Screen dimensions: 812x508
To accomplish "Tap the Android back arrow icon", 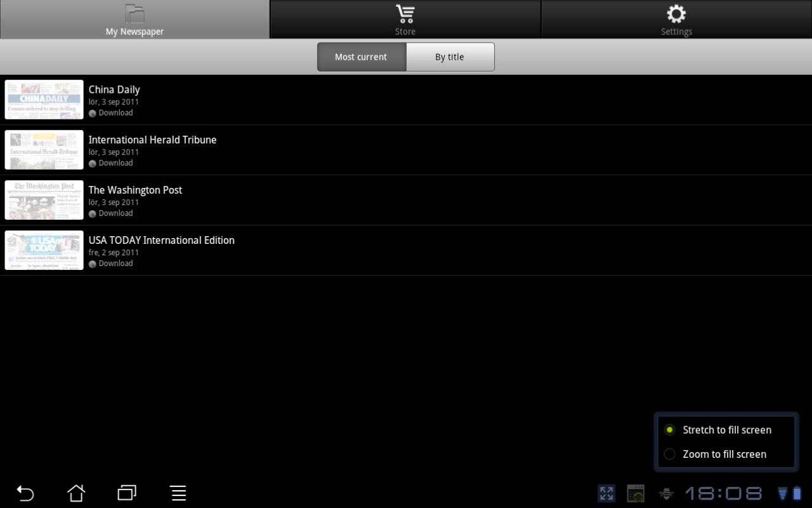I will pyautogui.click(x=25, y=493).
